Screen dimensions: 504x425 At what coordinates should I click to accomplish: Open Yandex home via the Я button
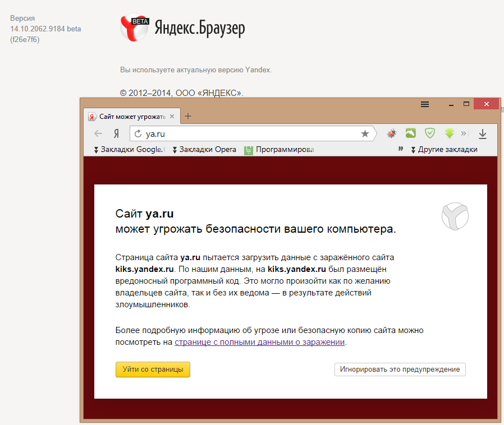(116, 133)
